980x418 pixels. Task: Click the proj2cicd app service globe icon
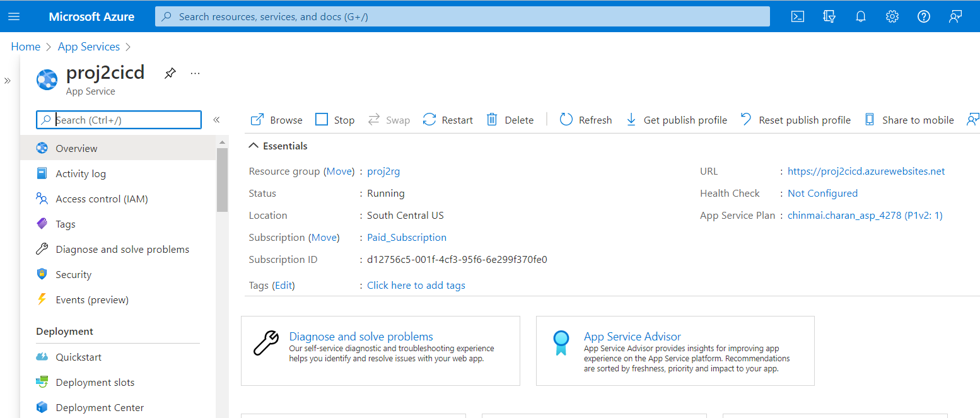coord(47,80)
